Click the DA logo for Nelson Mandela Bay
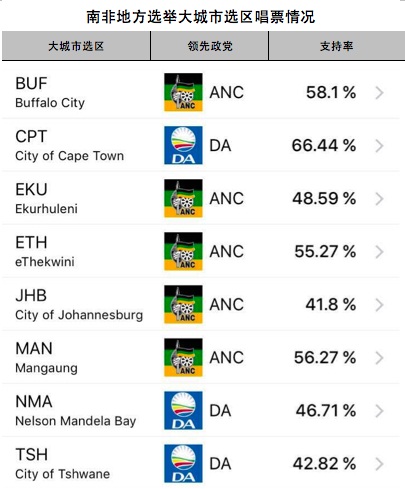The image size is (405, 489). pos(183,410)
